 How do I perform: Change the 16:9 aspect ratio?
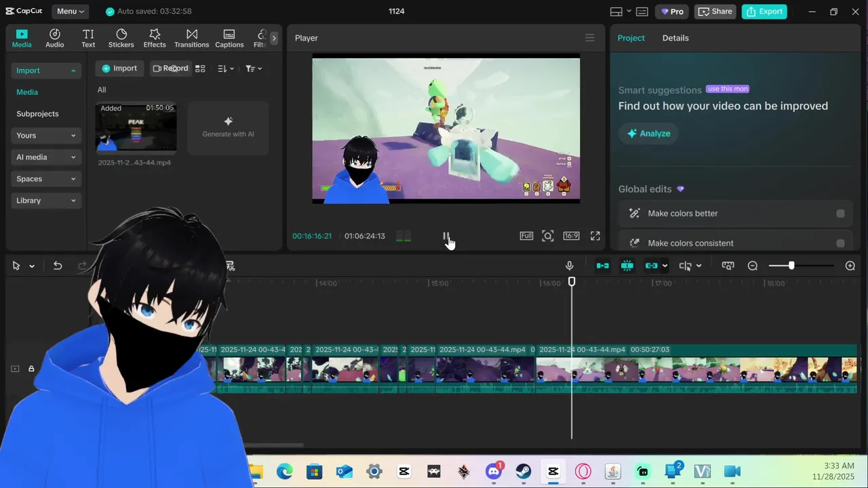click(571, 236)
